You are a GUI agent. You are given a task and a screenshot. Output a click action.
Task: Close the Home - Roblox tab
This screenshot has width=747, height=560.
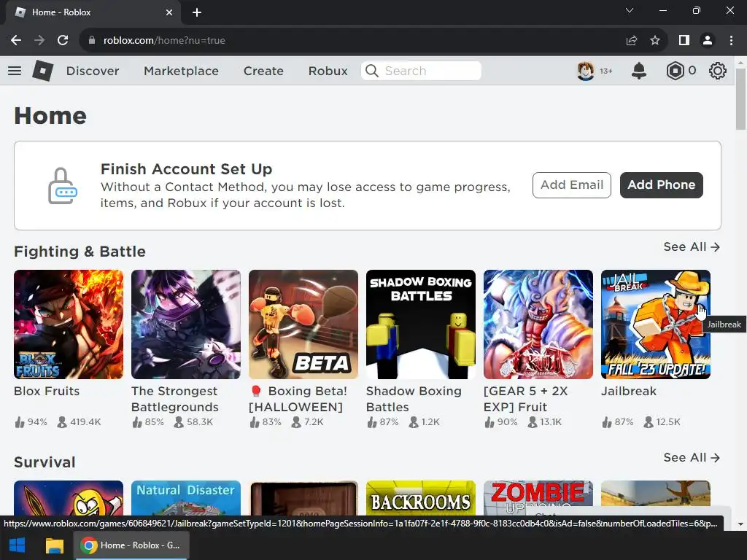click(x=169, y=12)
